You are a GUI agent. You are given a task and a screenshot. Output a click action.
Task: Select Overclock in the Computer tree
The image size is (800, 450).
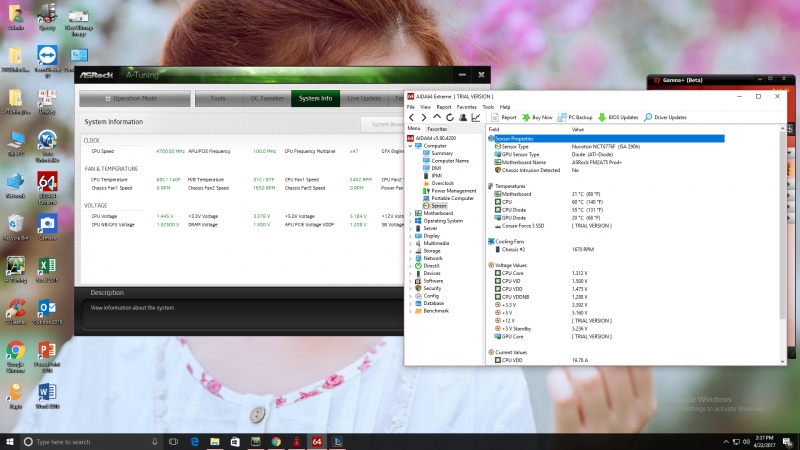[444, 183]
